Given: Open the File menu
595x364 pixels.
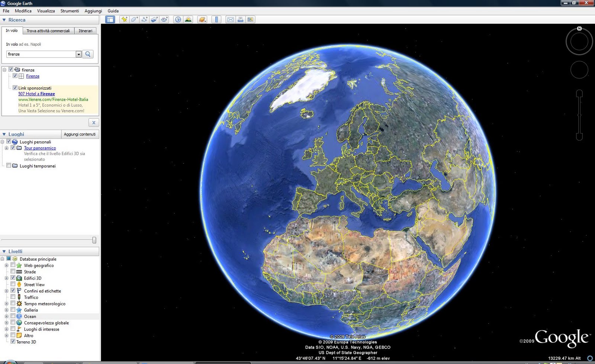Looking at the screenshot, I should tap(6, 11).
